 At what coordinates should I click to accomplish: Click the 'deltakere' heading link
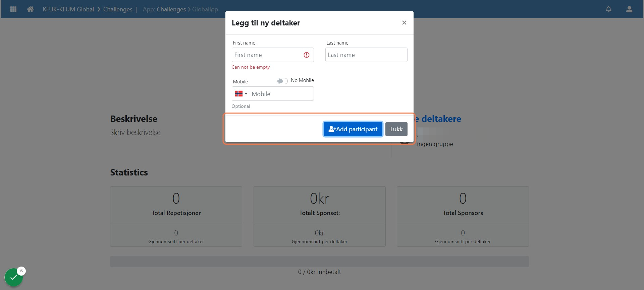[x=441, y=119]
